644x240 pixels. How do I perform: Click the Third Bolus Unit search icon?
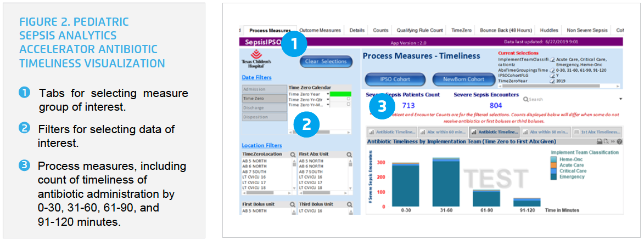coord(349,204)
